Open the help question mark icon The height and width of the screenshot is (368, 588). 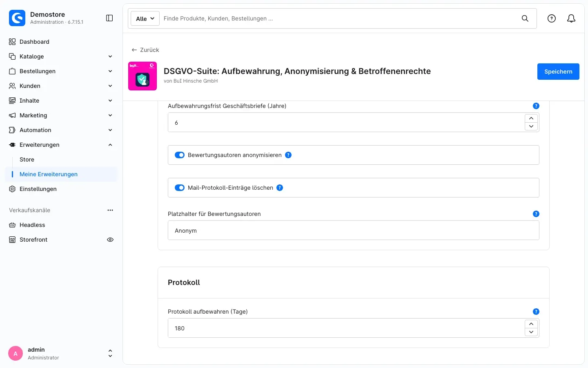pyautogui.click(x=552, y=18)
